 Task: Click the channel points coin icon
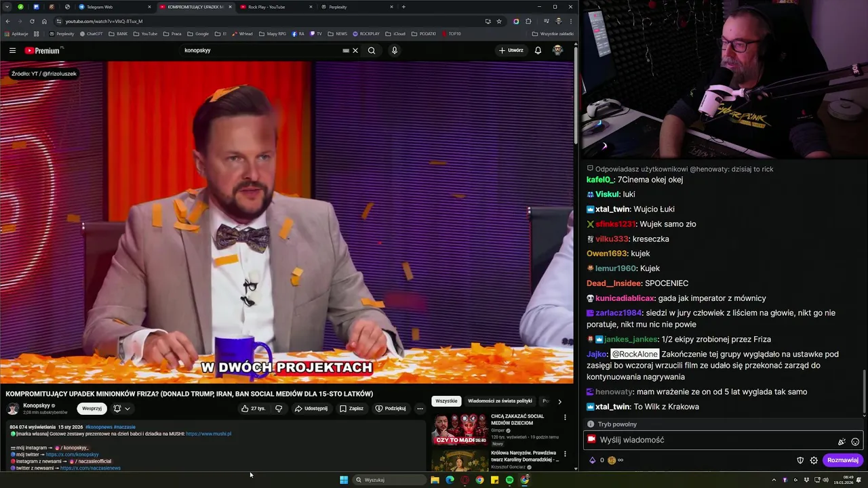(x=612, y=460)
